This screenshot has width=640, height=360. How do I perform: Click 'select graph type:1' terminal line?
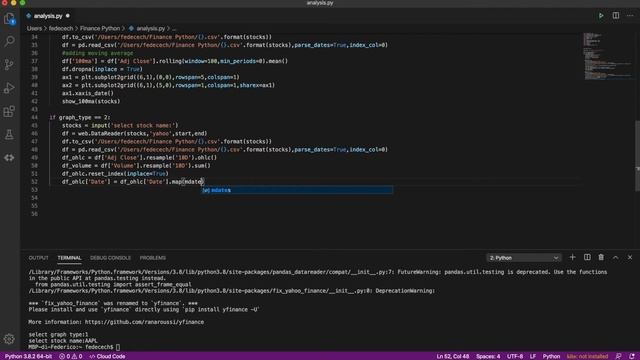tap(58, 335)
